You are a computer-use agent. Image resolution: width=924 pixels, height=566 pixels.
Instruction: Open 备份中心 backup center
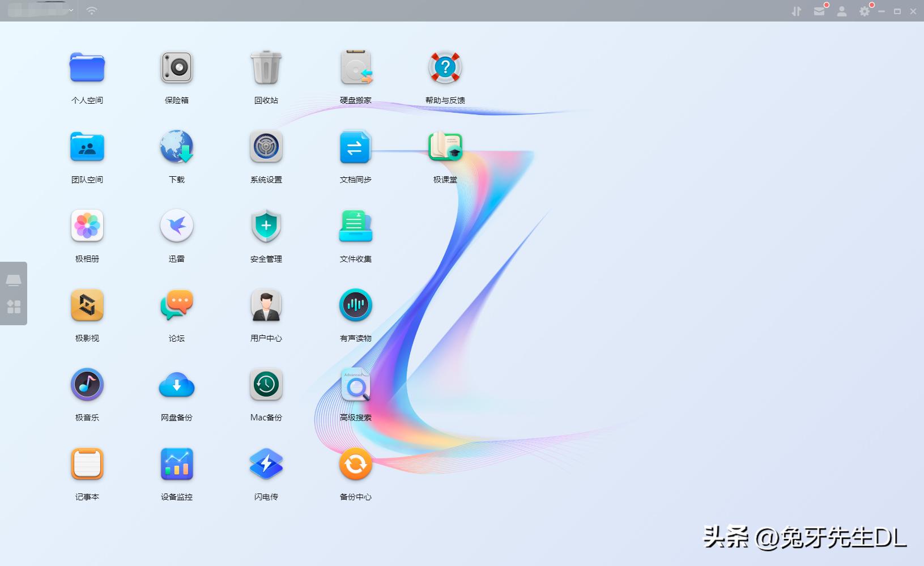coord(355,465)
